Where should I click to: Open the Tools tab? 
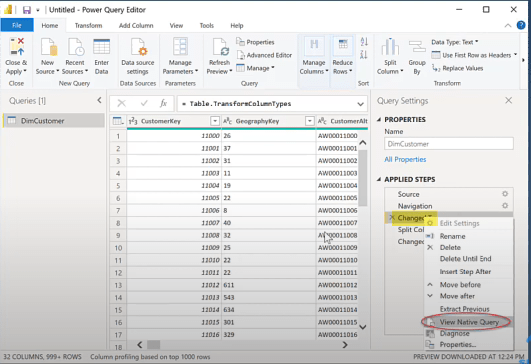click(x=207, y=25)
